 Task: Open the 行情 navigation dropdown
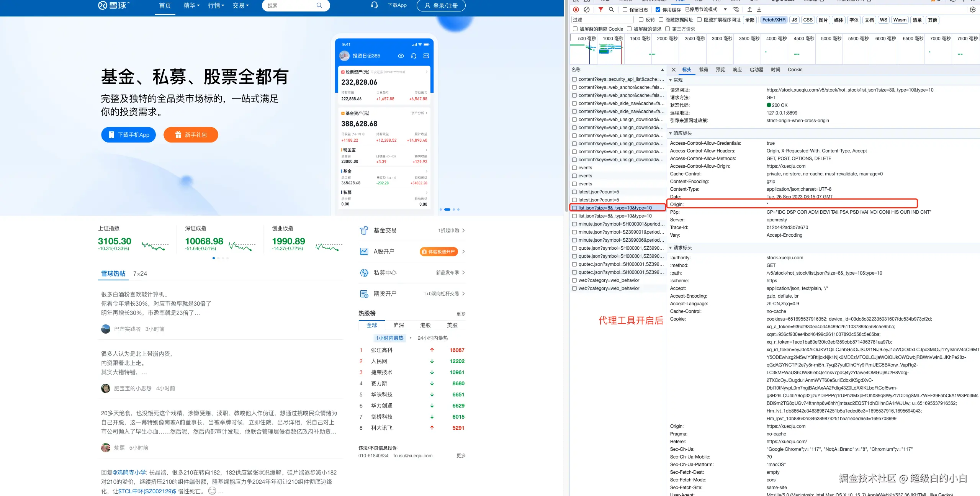click(x=216, y=5)
